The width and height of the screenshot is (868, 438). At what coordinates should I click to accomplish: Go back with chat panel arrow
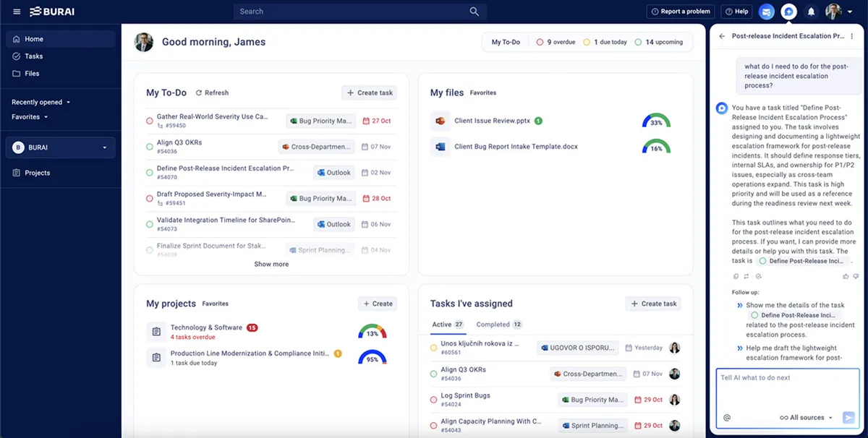(722, 36)
